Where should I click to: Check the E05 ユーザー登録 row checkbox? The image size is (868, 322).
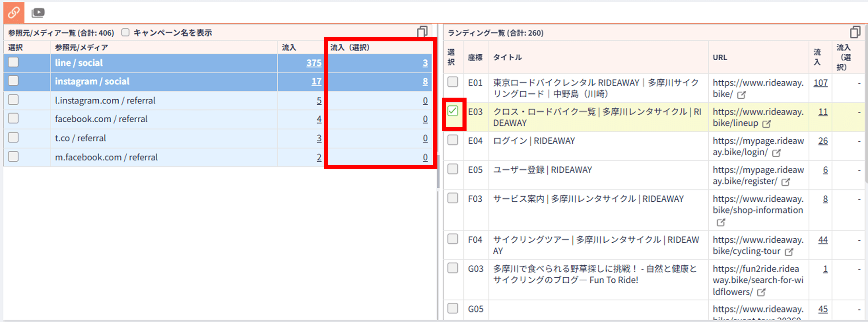click(x=453, y=169)
